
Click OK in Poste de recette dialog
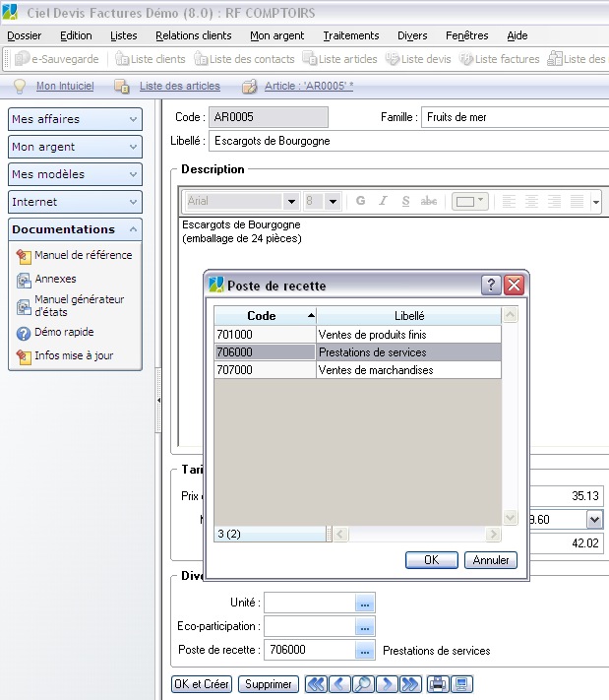(x=432, y=560)
